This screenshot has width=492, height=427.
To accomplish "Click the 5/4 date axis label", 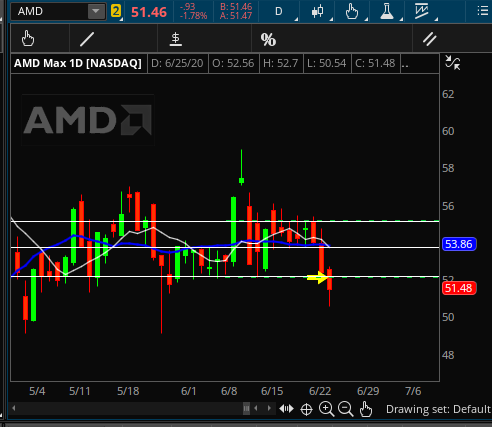I will (x=37, y=391).
